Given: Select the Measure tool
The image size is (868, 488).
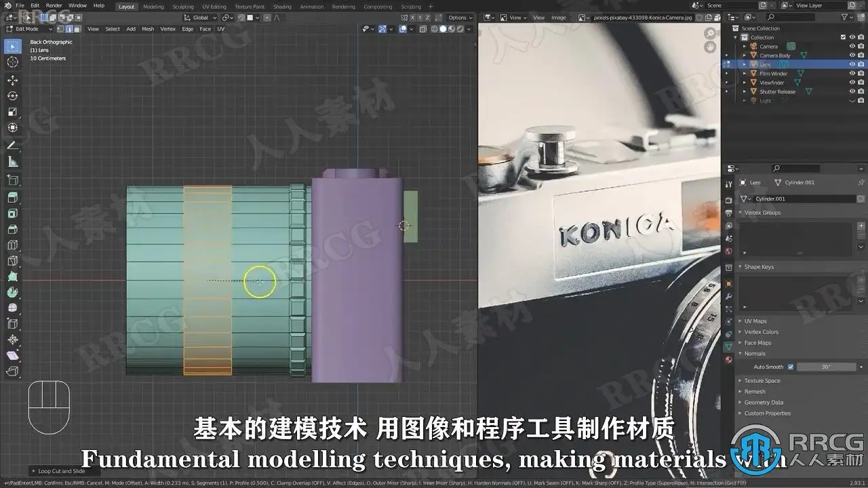Looking at the screenshot, I should click(x=12, y=162).
